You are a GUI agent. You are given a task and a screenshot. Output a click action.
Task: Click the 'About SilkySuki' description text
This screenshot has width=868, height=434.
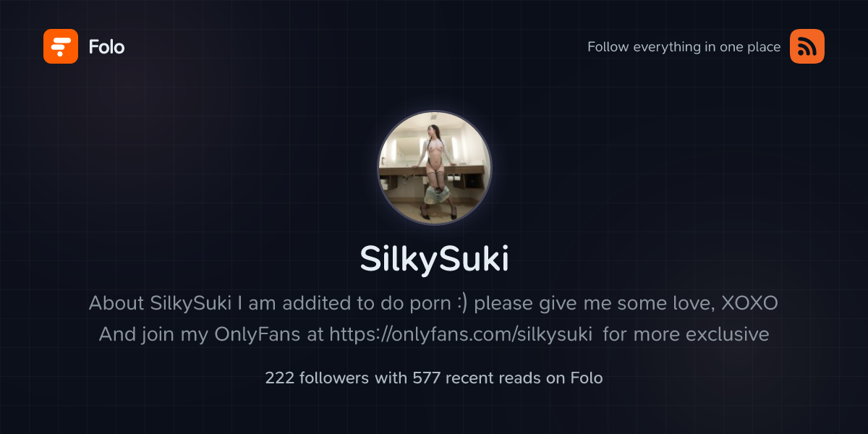tap(159, 303)
